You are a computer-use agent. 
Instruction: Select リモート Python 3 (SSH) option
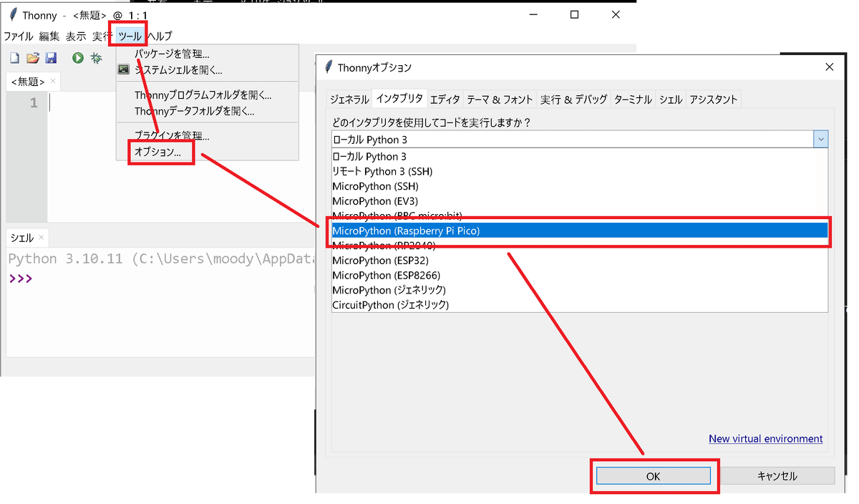click(580, 171)
